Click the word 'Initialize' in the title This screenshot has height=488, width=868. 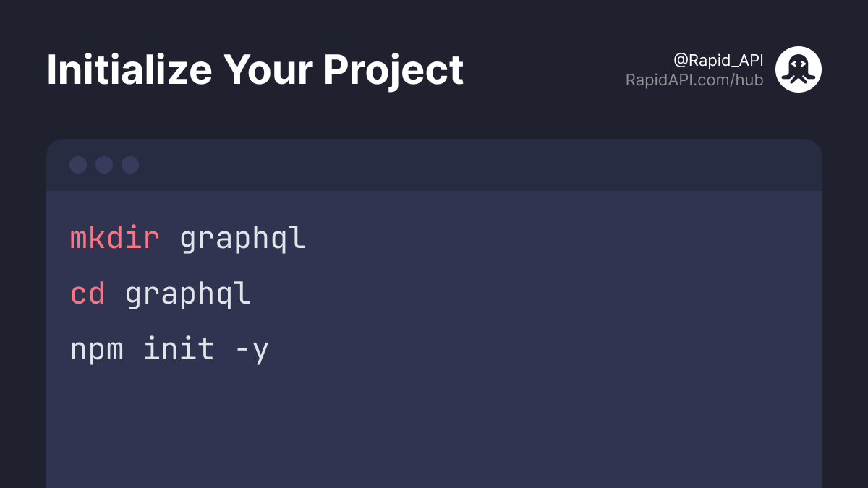pos(129,69)
